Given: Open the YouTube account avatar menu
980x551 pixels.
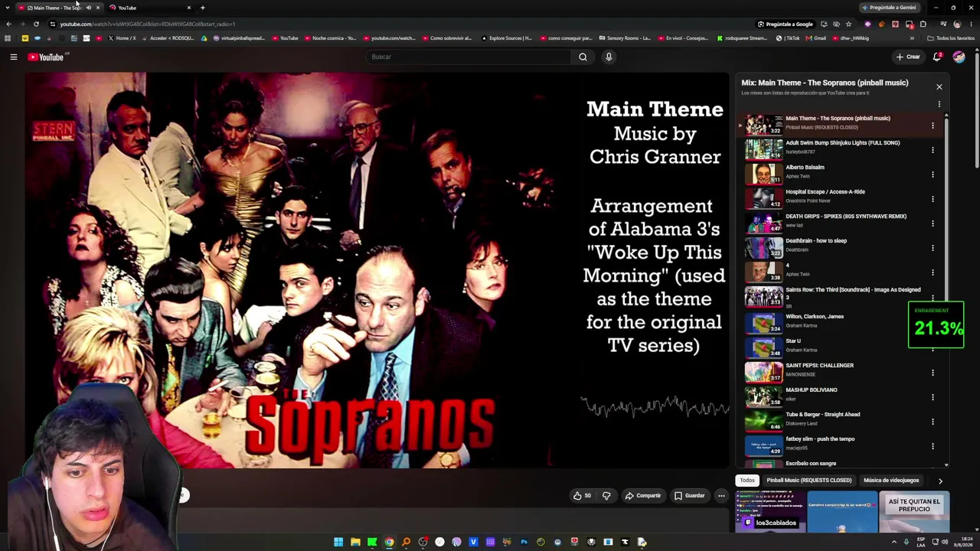Looking at the screenshot, I should 959,57.
